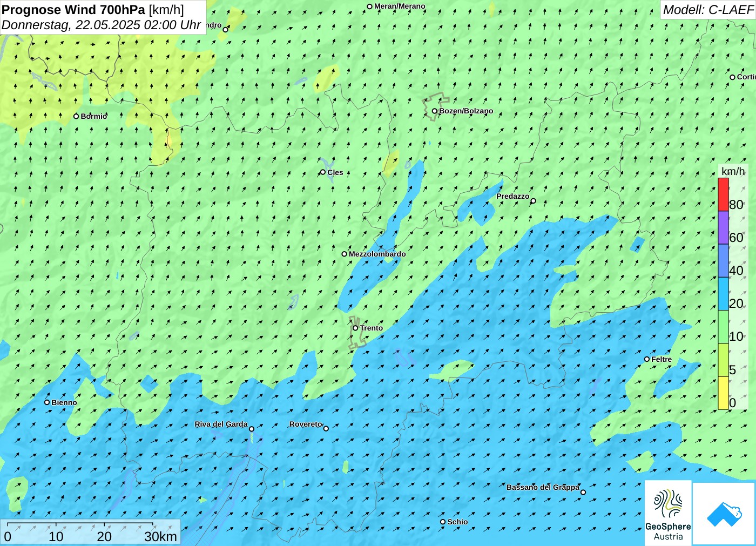Click the 'Meran/Merano' label text

pyautogui.click(x=400, y=6)
